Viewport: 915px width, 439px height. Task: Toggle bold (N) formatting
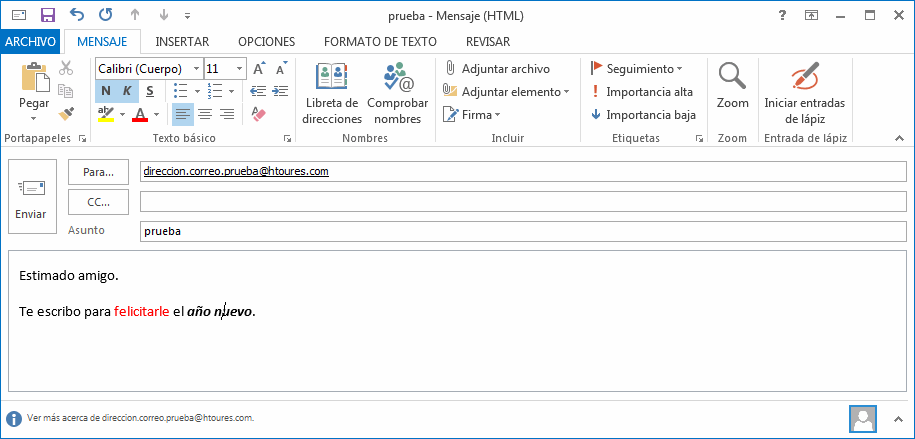point(106,91)
